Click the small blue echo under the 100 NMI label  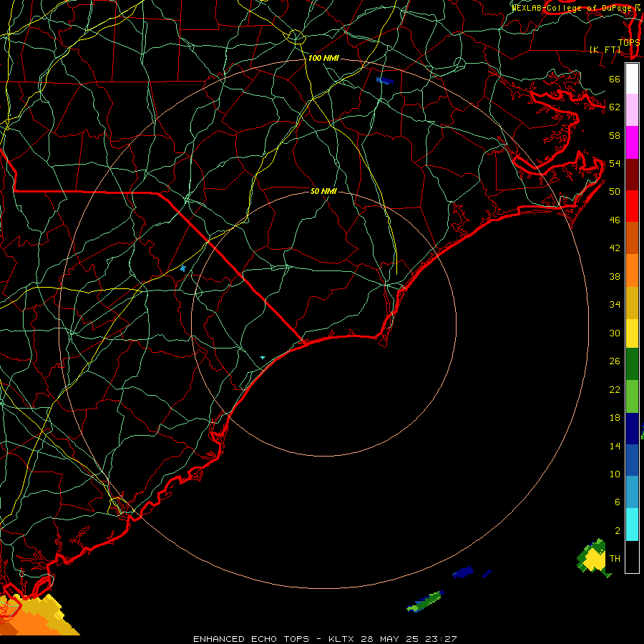[384, 80]
